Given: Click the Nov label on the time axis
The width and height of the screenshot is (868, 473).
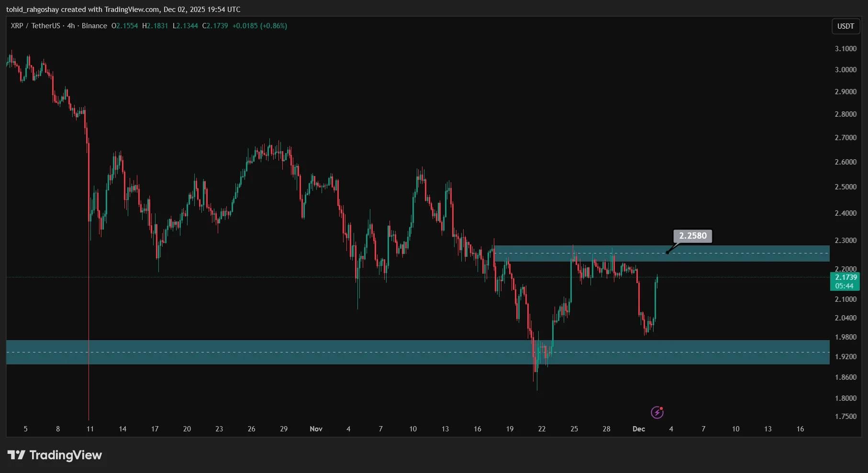Looking at the screenshot, I should (316, 429).
